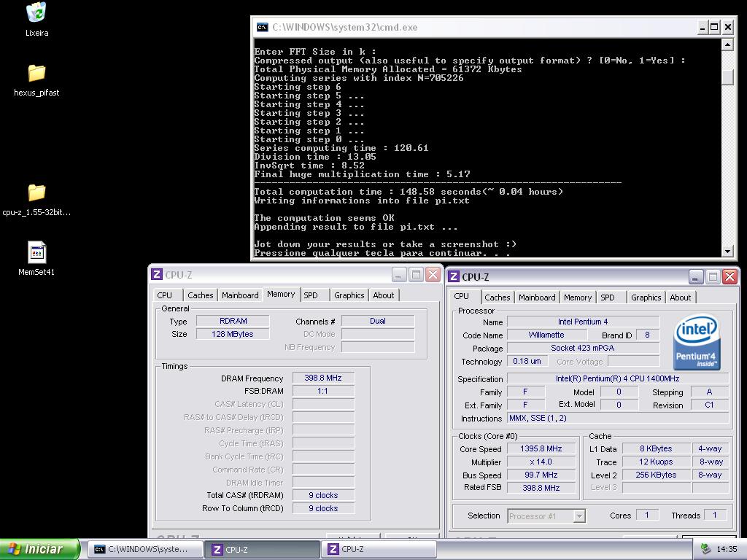The width and height of the screenshot is (747, 560).
Task: Click the Iniciar start button
Action: [x=39, y=549]
